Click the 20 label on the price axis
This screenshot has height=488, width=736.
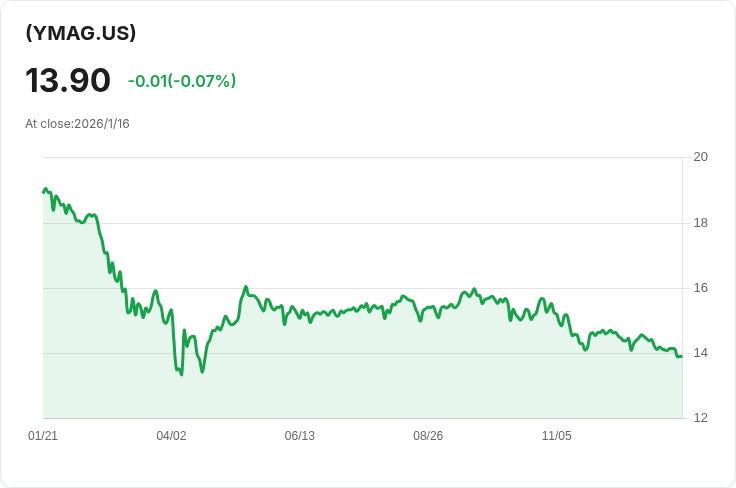pyautogui.click(x=700, y=157)
